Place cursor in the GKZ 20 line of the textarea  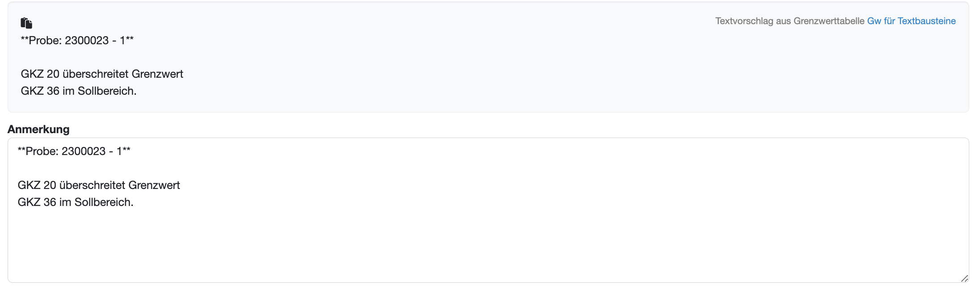(x=99, y=185)
